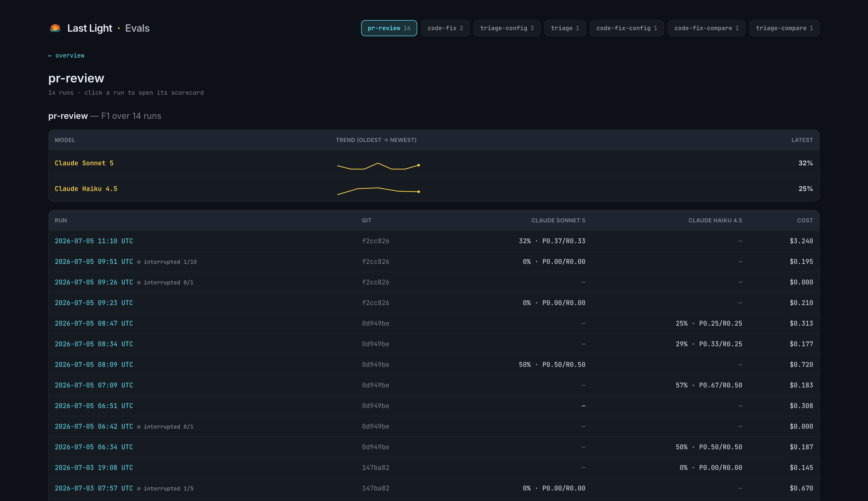Open run 2026-07-05 06:51 UTC
Image resolution: width=868 pixels, height=501 pixels.
(x=93, y=406)
